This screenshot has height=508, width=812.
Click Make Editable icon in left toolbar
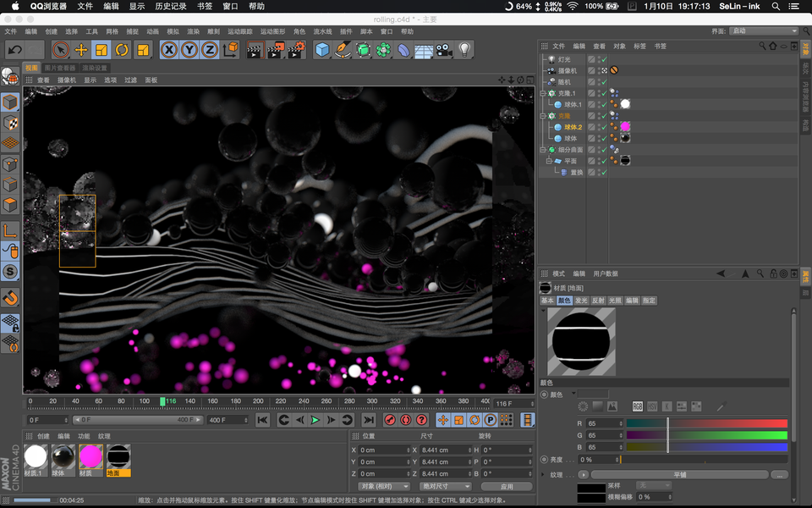[x=10, y=76]
